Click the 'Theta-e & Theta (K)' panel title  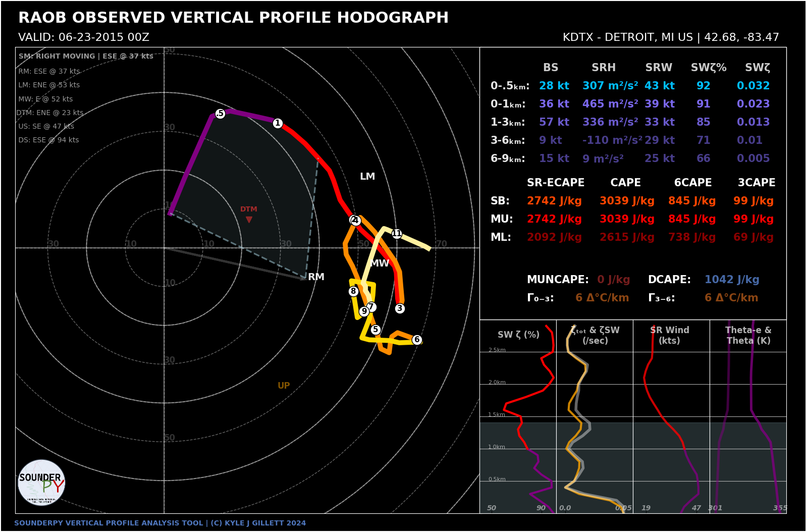[x=748, y=335]
